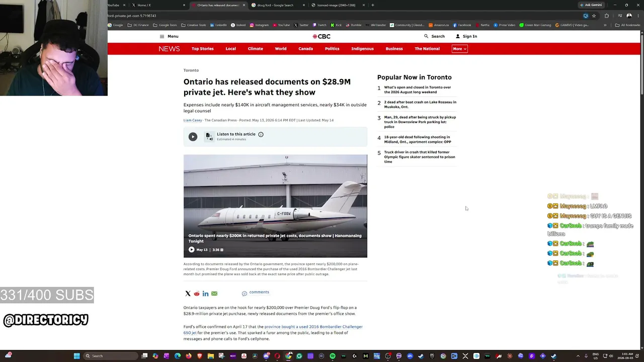Open the Prime Video bookmark

pyautogui.click(x=504, y=25)
